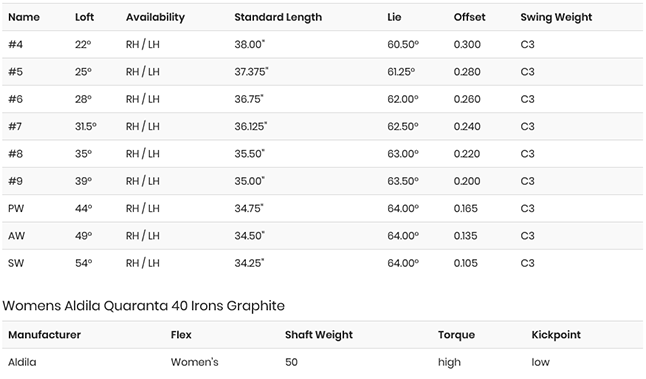Select the Womens Aldila Quaranta 40 heading
The height and width of the screenshot is (379, 646).
tap(143, 306)
